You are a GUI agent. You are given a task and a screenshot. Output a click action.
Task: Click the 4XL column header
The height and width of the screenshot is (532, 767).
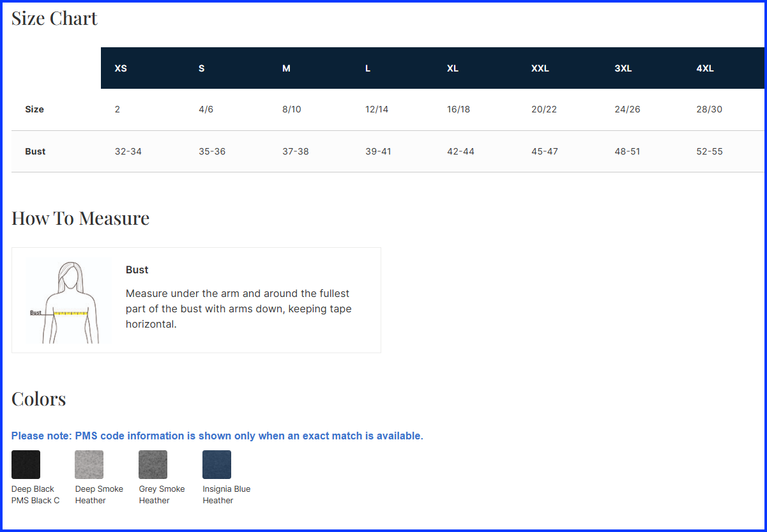[705, 68]
